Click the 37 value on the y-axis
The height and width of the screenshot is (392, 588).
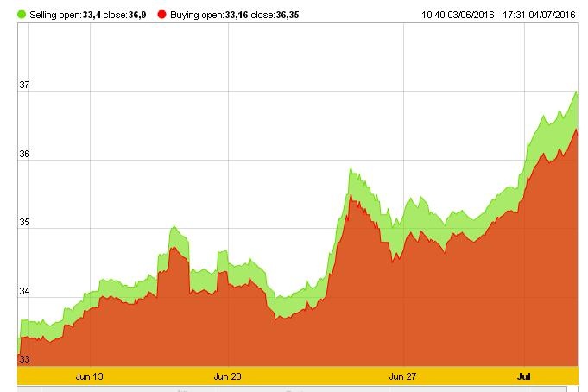(x=24, y=85)
